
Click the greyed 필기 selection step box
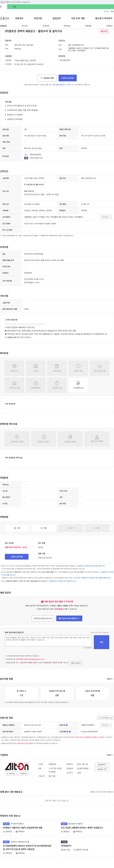click(x=70, y=528)
